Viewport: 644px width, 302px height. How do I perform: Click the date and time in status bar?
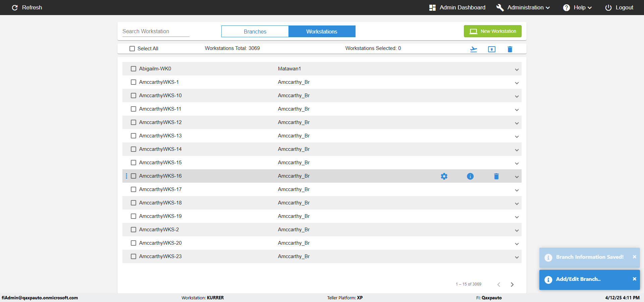(622, 298)
